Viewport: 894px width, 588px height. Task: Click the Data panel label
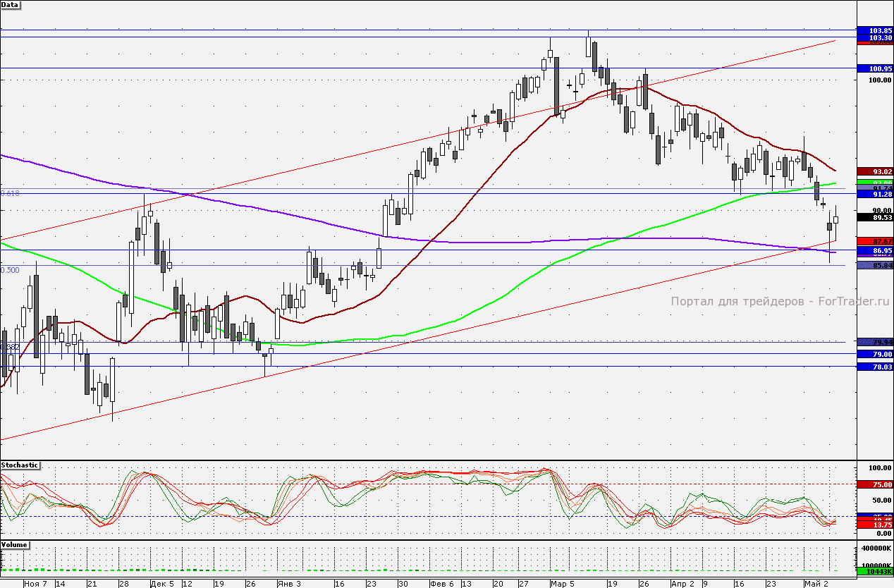click(x=11, y=4)
